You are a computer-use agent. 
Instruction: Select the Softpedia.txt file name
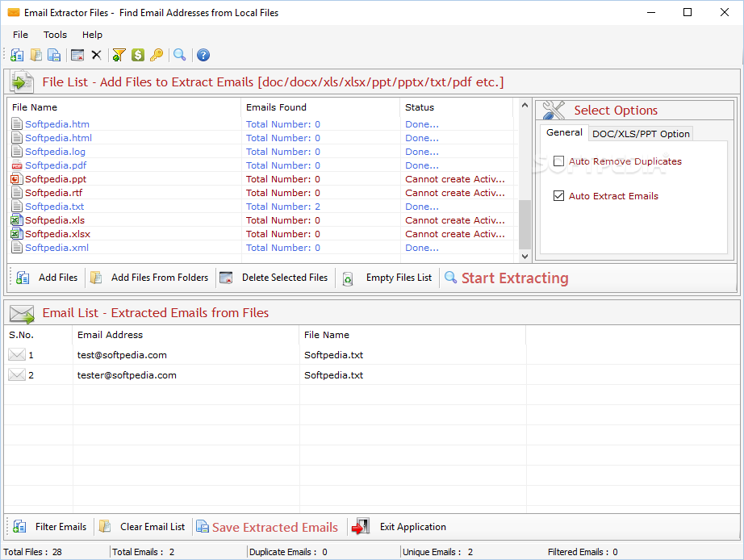pyautogui.click(x=55, y=207)
